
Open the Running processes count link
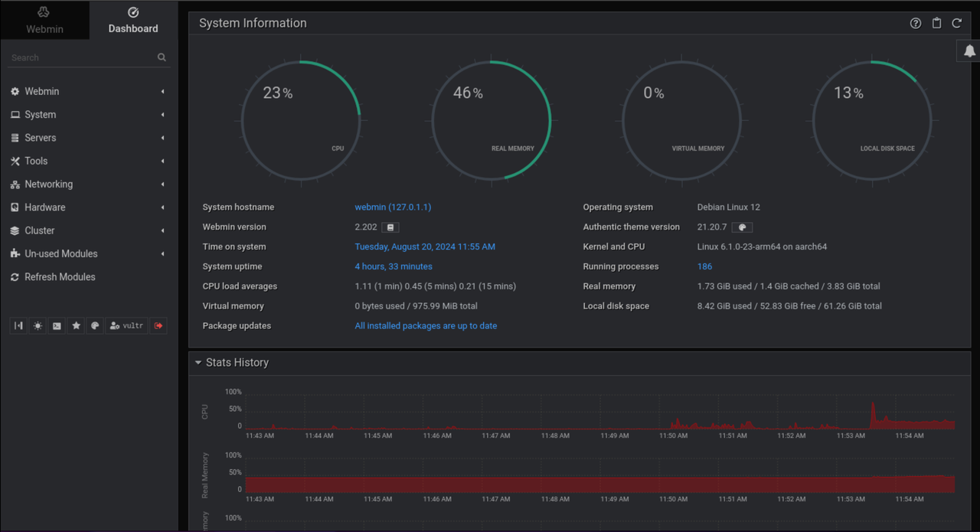coord(704,266)
